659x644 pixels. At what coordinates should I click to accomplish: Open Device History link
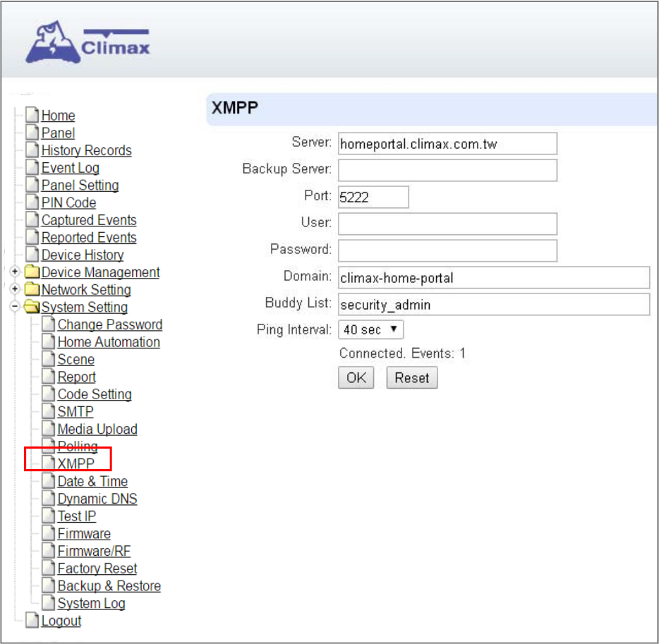(x=83, y=255)
